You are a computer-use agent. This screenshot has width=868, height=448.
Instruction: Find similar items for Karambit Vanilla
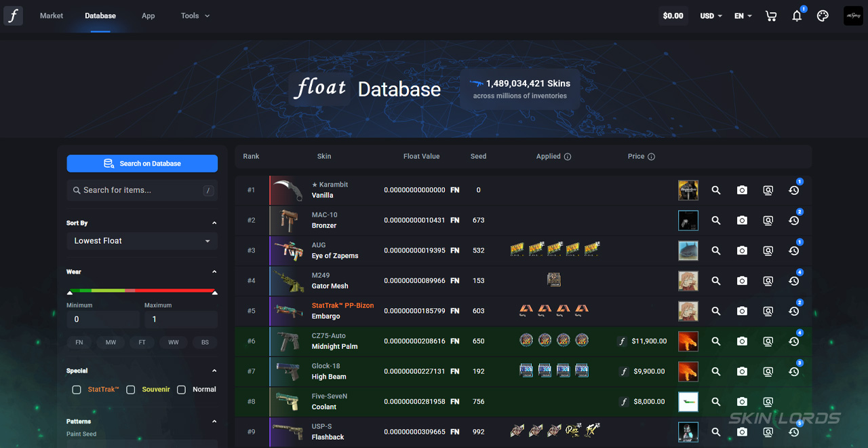tap(768, 191)
